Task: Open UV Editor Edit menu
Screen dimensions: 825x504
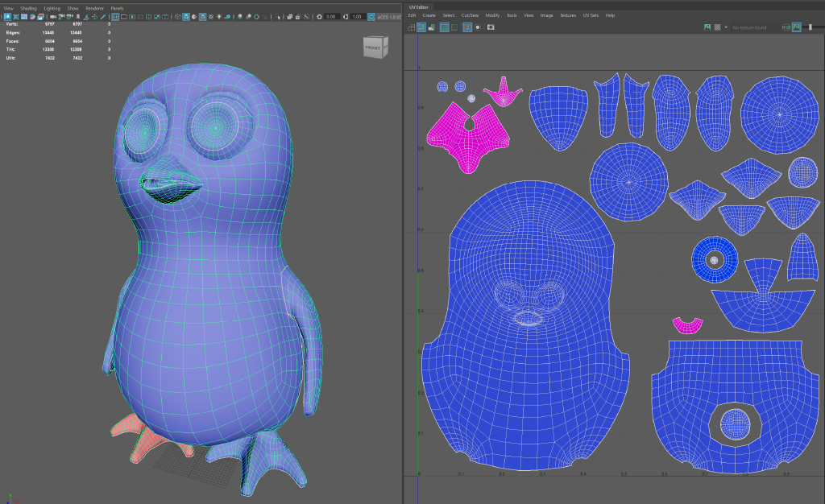Action: [x=412, y=15]
